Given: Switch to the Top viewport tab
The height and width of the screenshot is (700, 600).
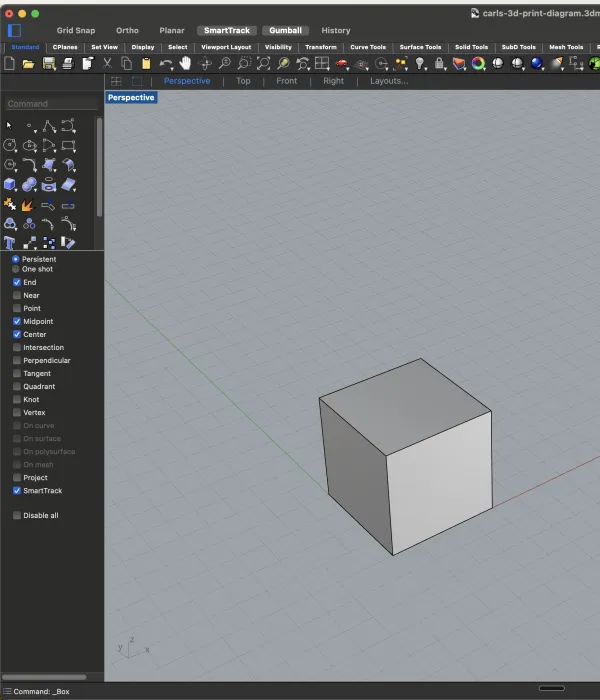Looking at the screenshot, I should point(243,81).
